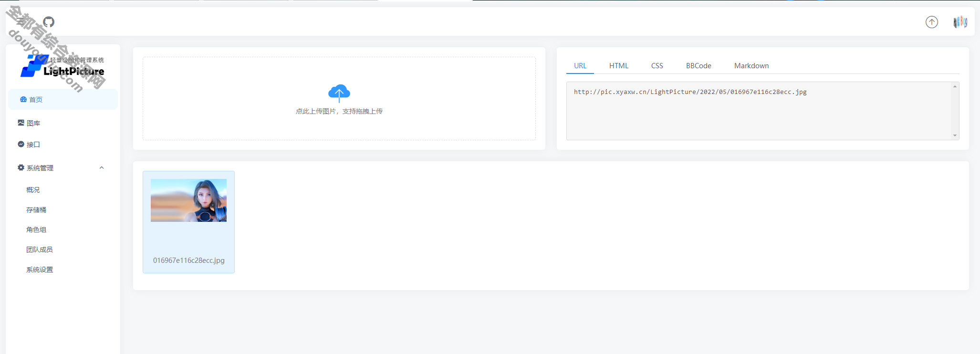Switch to the URL tab
Screen dimensions: 980x354
[580, 66]
